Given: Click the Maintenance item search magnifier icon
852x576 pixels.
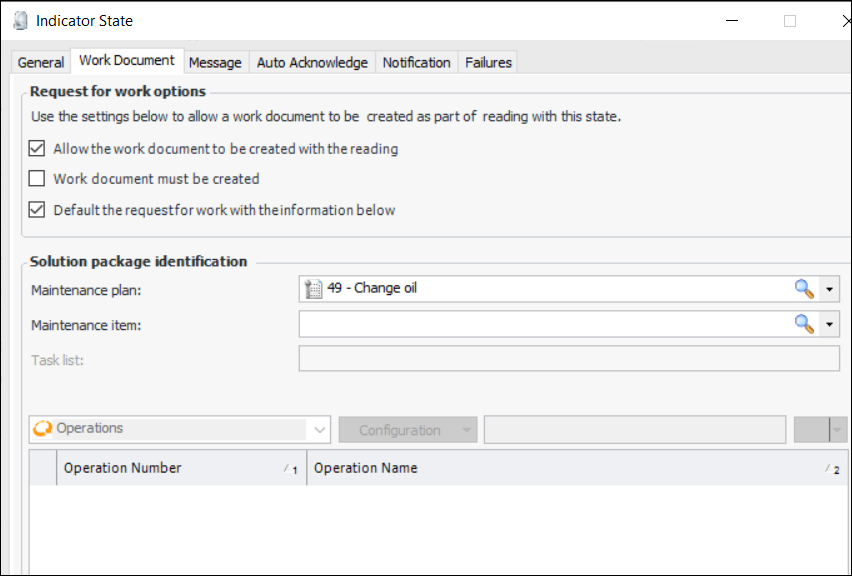Looking at the screenshot, I should coord(804,324).
